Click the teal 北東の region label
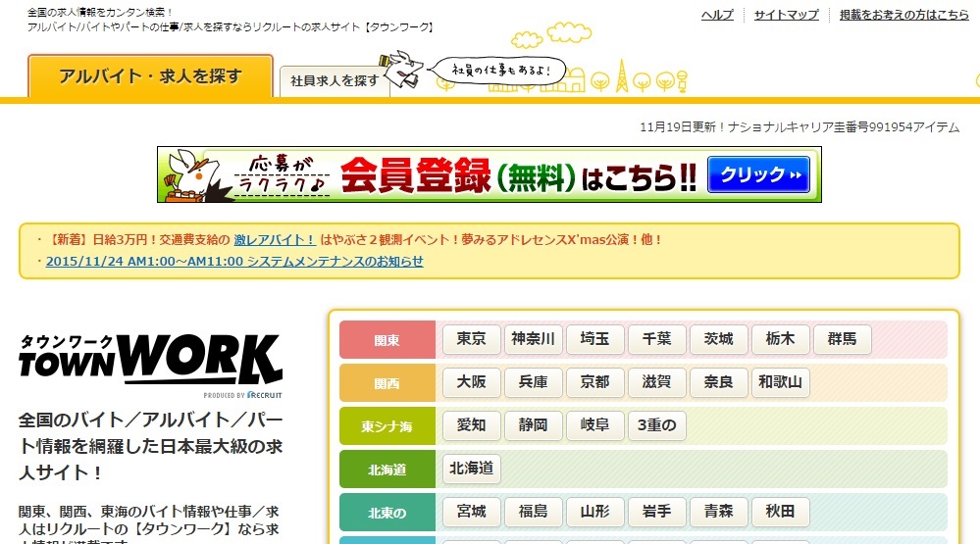980x544 pixels. point(387,513)
